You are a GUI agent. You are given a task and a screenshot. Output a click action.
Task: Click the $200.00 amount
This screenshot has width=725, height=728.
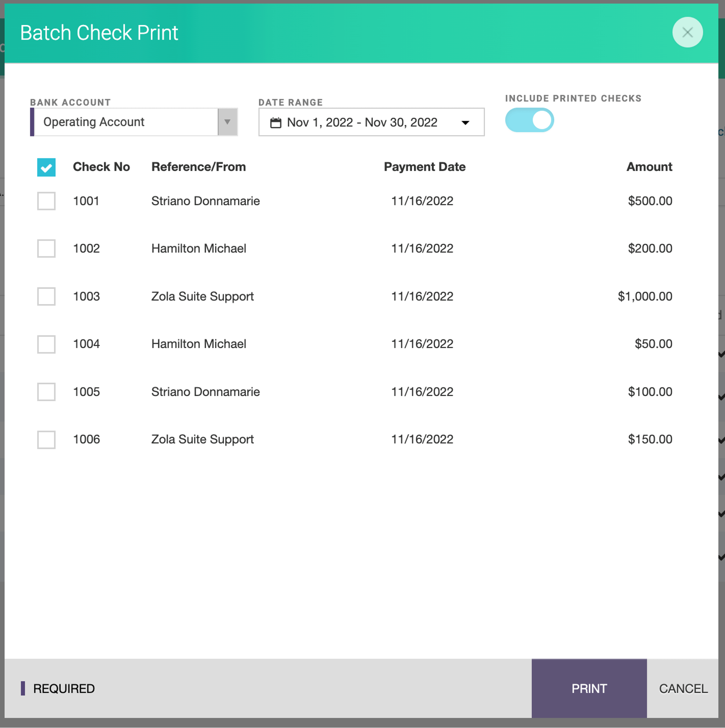pyautogui.click(x=650, y=248)
